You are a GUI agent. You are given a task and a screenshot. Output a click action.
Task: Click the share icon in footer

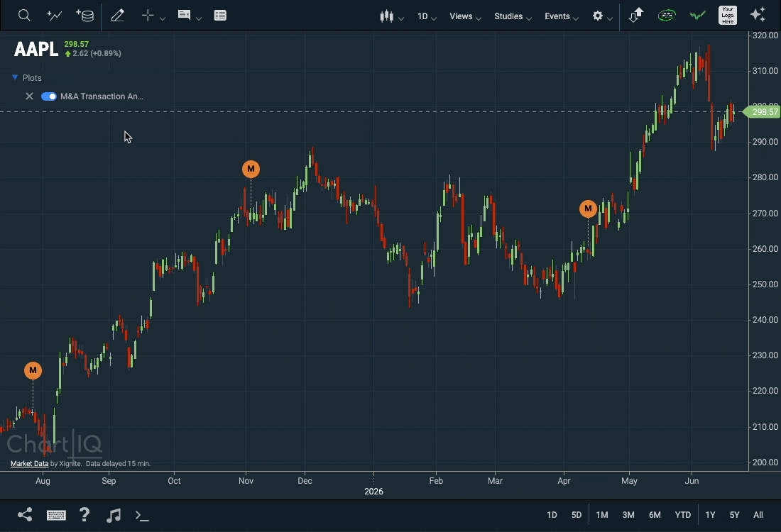click(x=25, y=514)
